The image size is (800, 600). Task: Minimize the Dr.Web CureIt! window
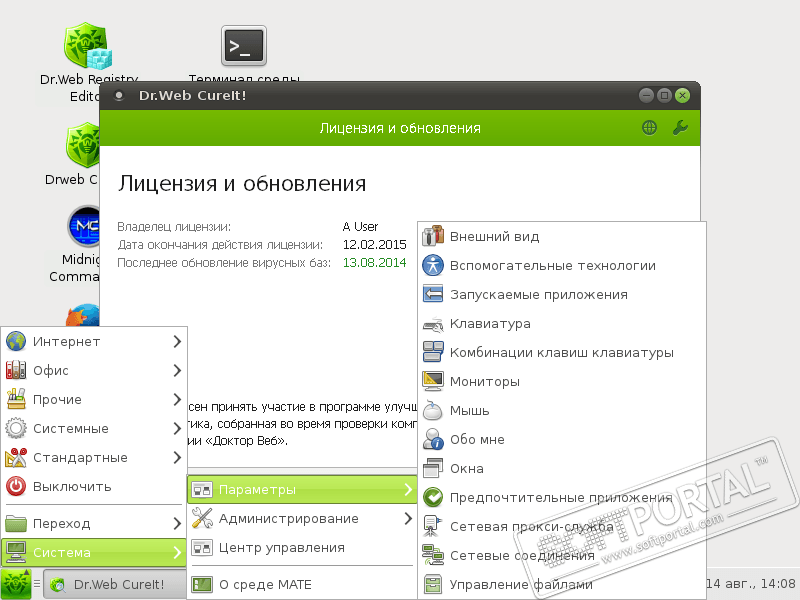coord(646,95)
